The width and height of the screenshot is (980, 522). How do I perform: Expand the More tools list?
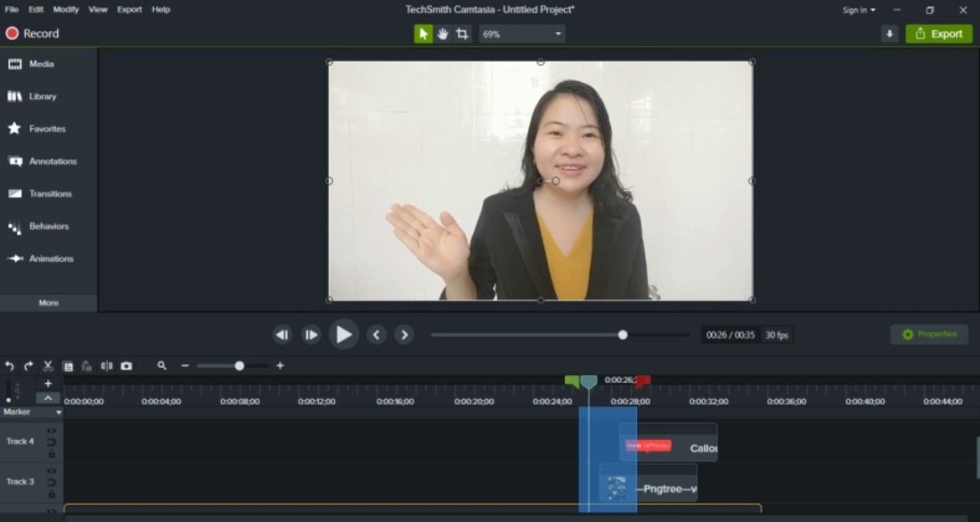click(x=49, y=303)
